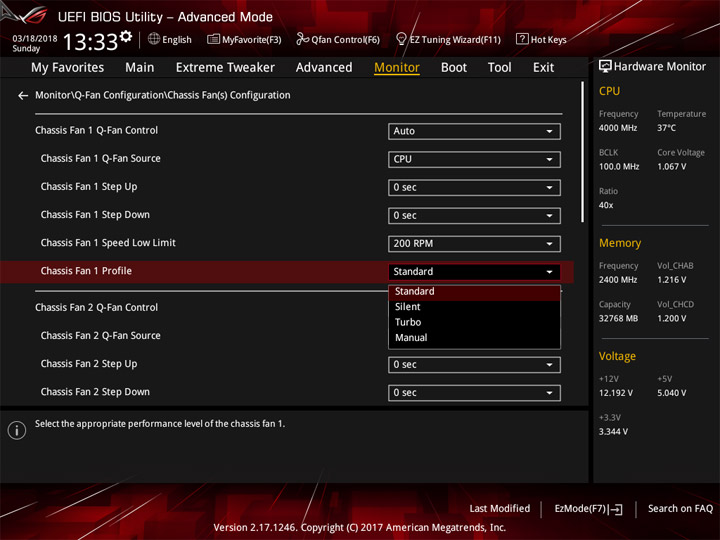Open Chassis Fan 2 Step Down dropdown
This screenshot has width=720, height=540.
pos(474,393)
